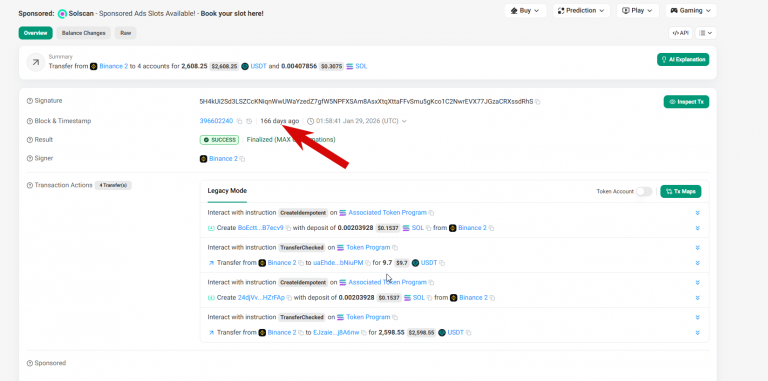Open block 396602240 link

(216, 121)
